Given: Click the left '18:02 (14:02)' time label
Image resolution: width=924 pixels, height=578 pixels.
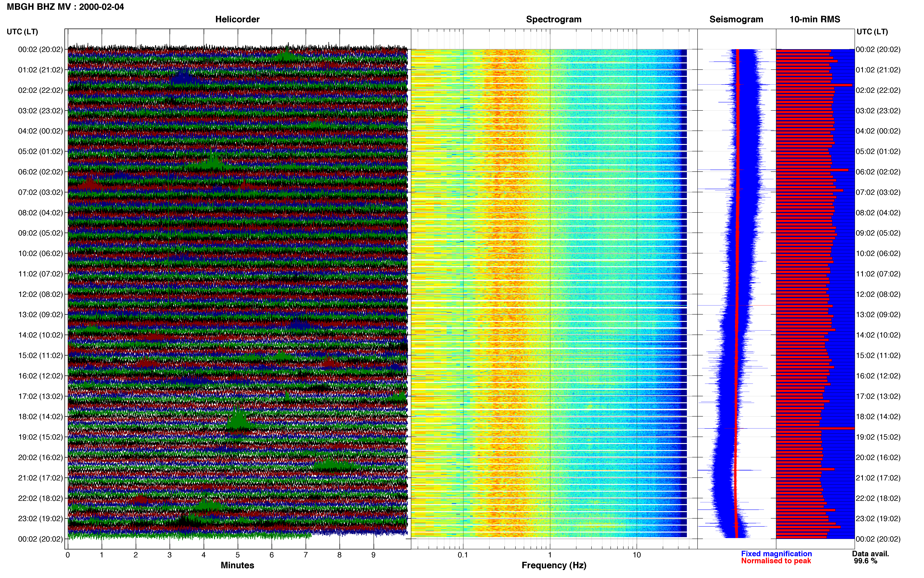Looking at the screenshot, I should [x=41, y=417].
